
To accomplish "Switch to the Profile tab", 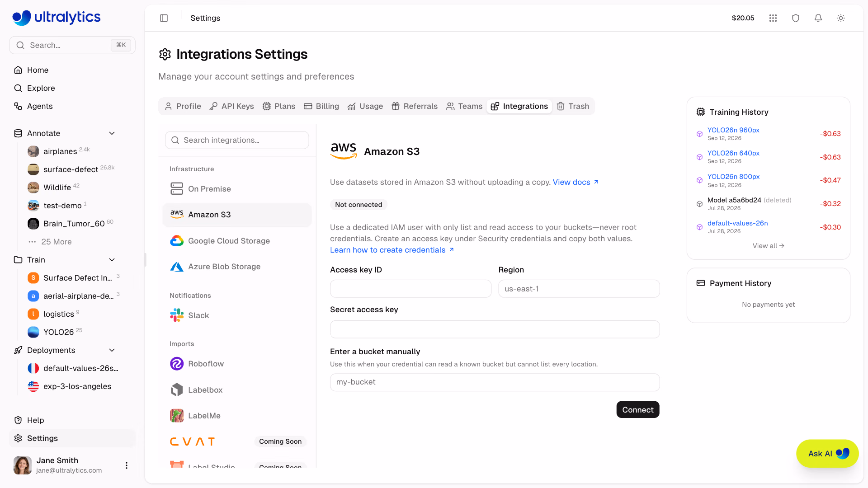I will pos(183,106).
